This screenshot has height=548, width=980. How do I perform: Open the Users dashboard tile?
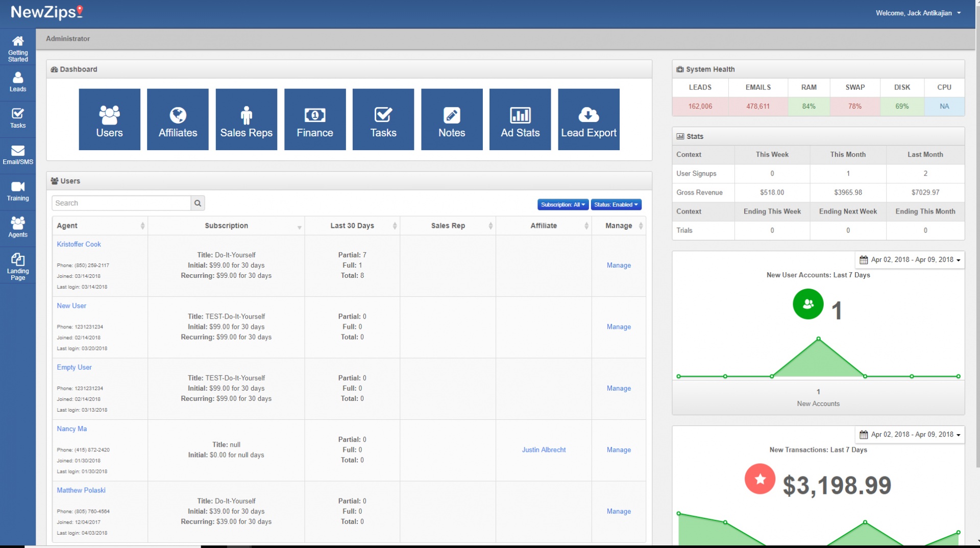click(109, 120)
